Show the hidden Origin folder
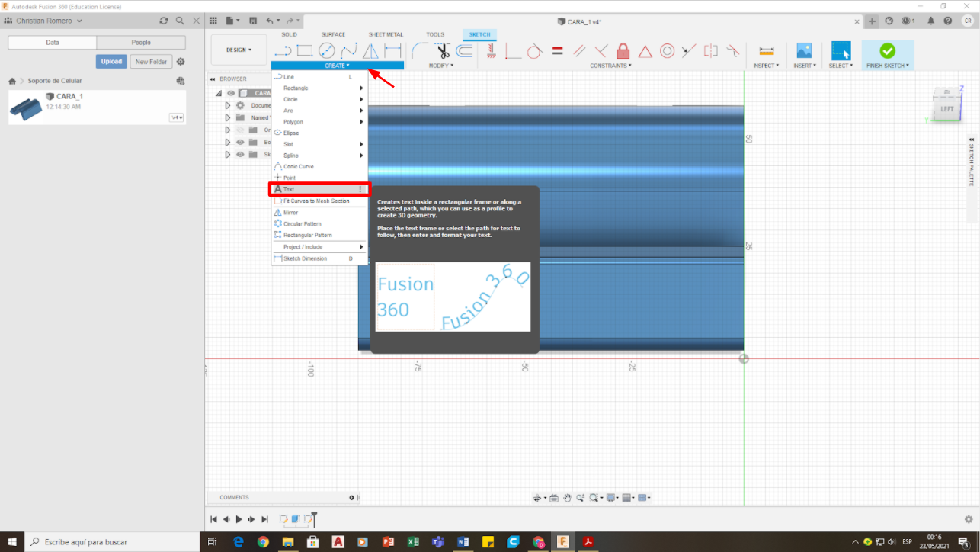Image resolution: width=980 pixels, height=552 pixels. 240,130
